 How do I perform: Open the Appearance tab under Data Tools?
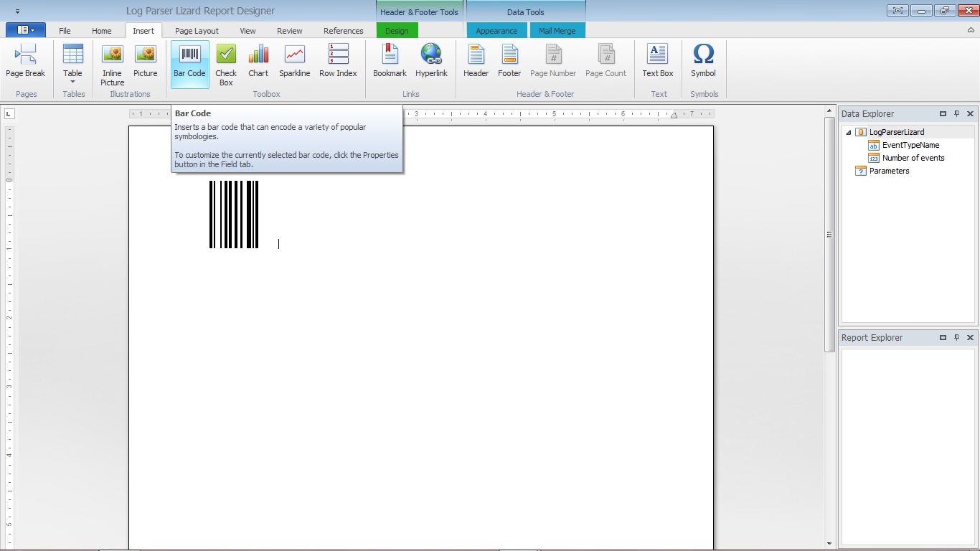[496, 31]
